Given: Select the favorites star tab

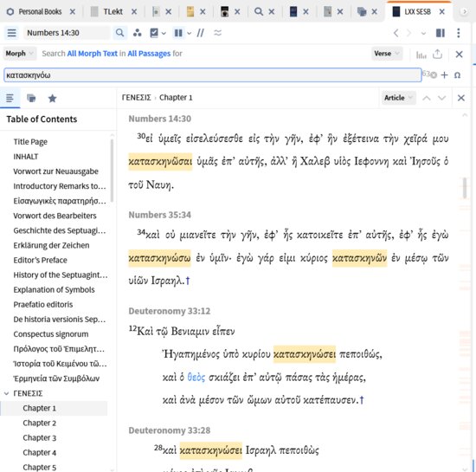Looking at the screenshot, I should (52, 98).
